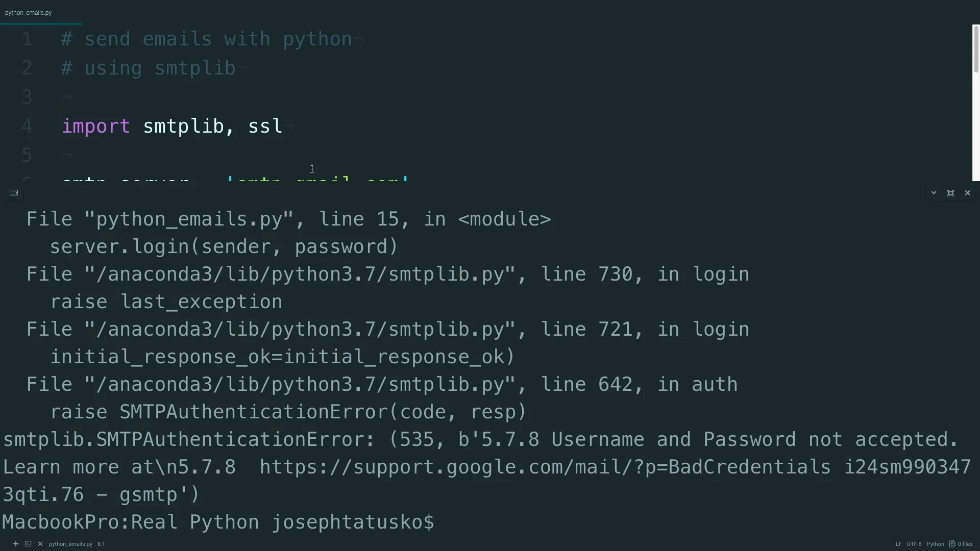Open Python grammar selector
Viewport: 980px width, 551px height.
pos(935,544)
